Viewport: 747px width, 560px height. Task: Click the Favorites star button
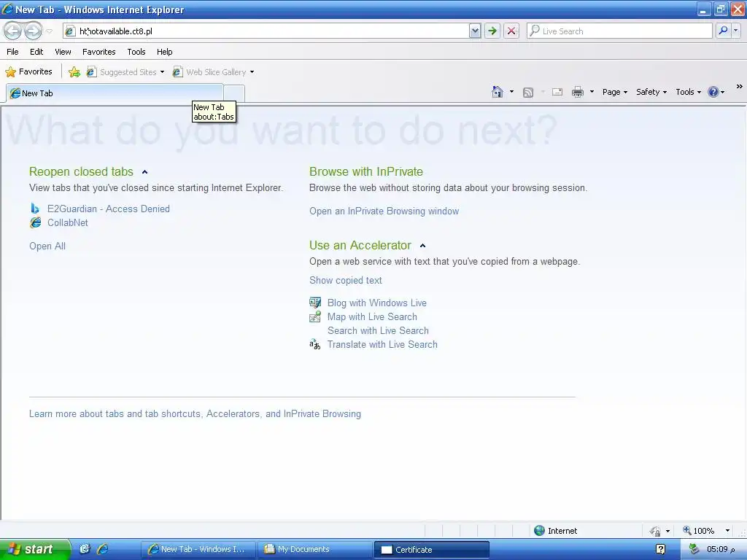pyautogui.click(x=28, y=72)
